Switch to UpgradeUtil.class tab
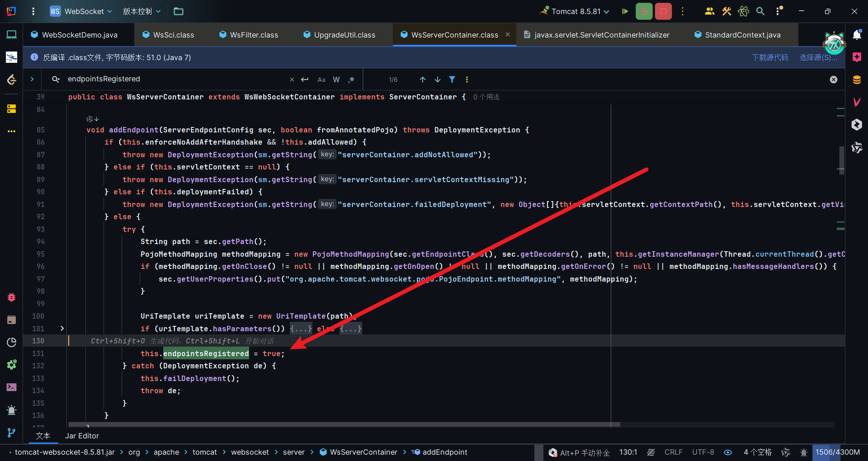Viewport: 868px width, 461px height. coord(340,35)
